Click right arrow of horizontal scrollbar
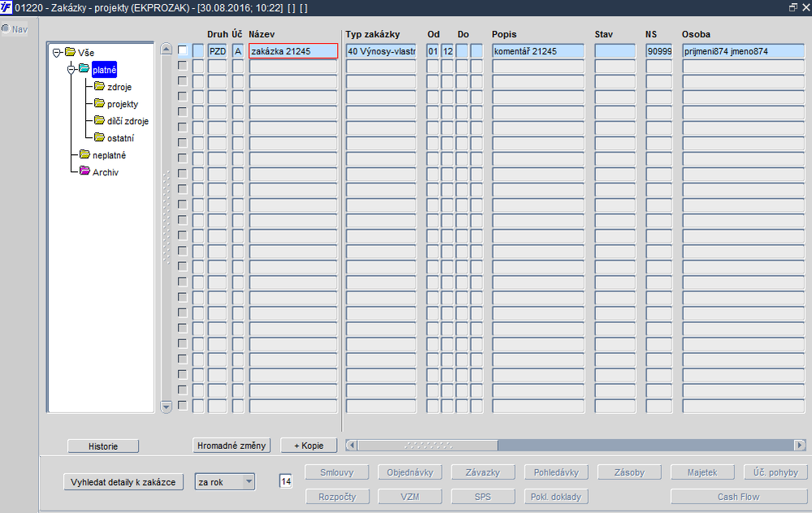The image size is (812, 513). point(800,445)
